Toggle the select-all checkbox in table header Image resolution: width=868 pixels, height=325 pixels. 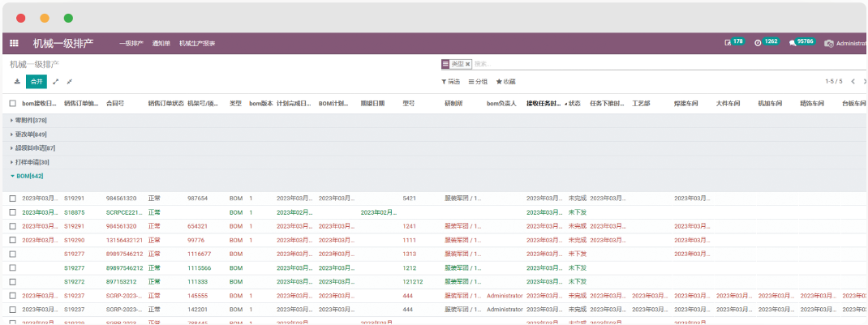pyautogui.click(x=13, y=104)
